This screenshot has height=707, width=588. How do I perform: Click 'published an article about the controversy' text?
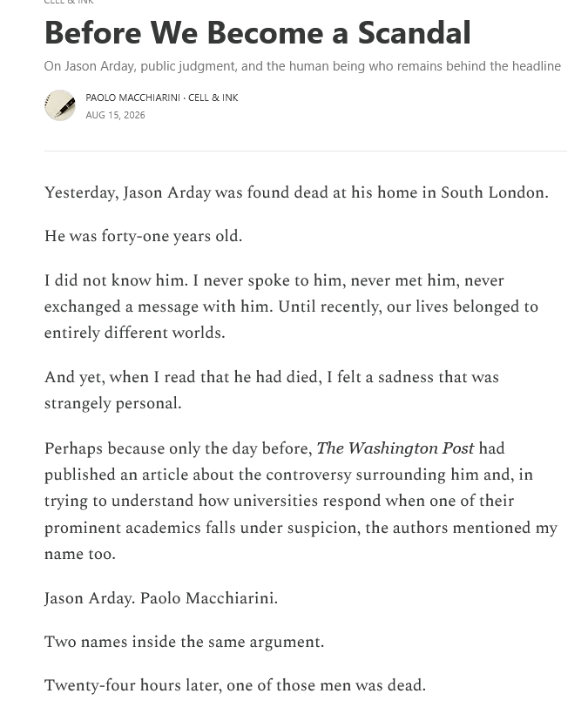click(x=198, y=475)
